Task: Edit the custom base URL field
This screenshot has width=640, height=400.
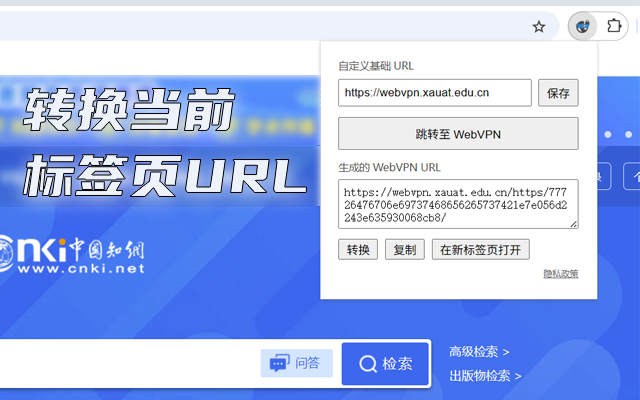Action: (435, 93)
